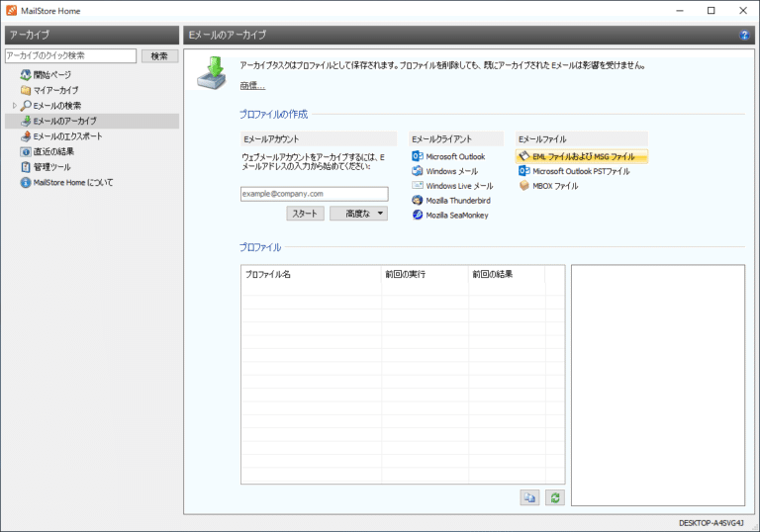Click the EML and MSG file icon
Screen dimensions: 760x532
[x=523, y=156]
